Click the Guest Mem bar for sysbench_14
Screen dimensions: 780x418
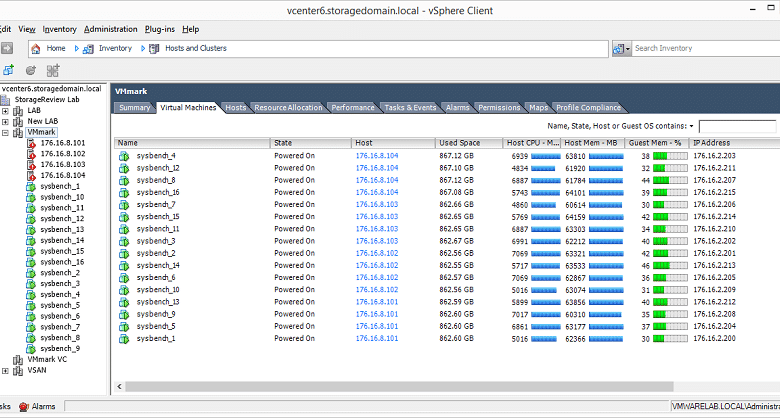(x=670, y=266)
